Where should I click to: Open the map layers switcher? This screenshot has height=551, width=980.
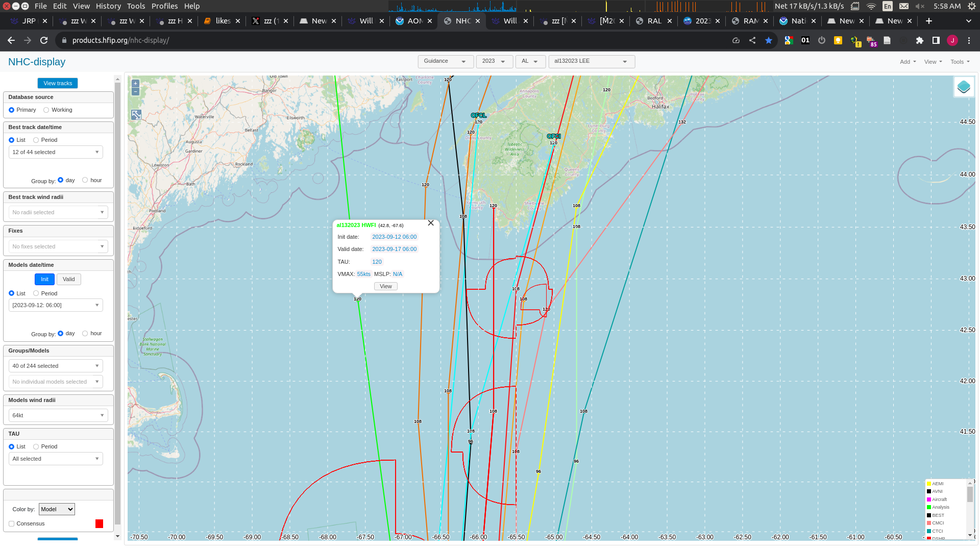(x=964, y=87)
